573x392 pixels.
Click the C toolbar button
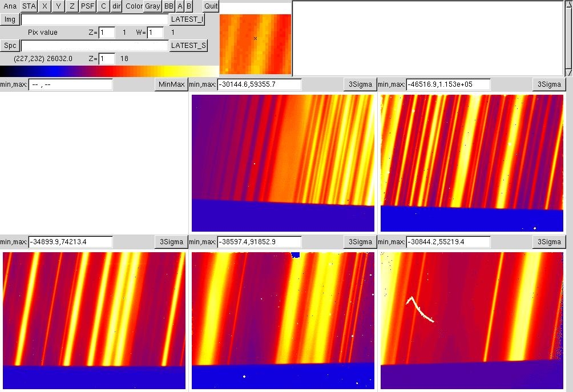tap(103, 6)
